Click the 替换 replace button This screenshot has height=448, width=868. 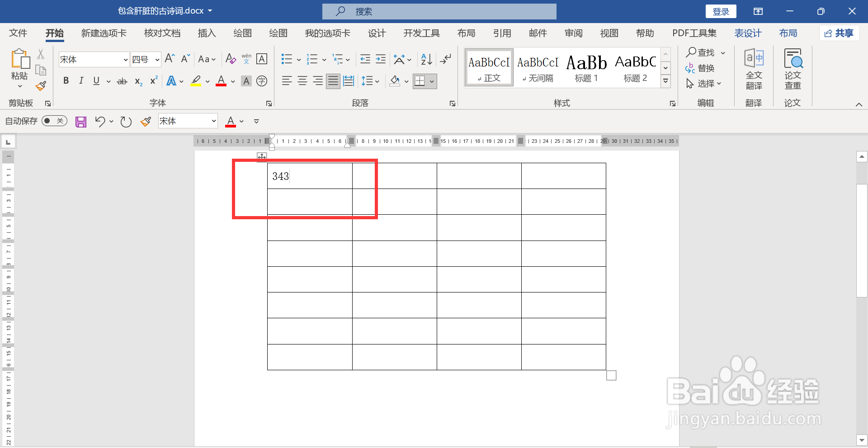coord(700,68)
